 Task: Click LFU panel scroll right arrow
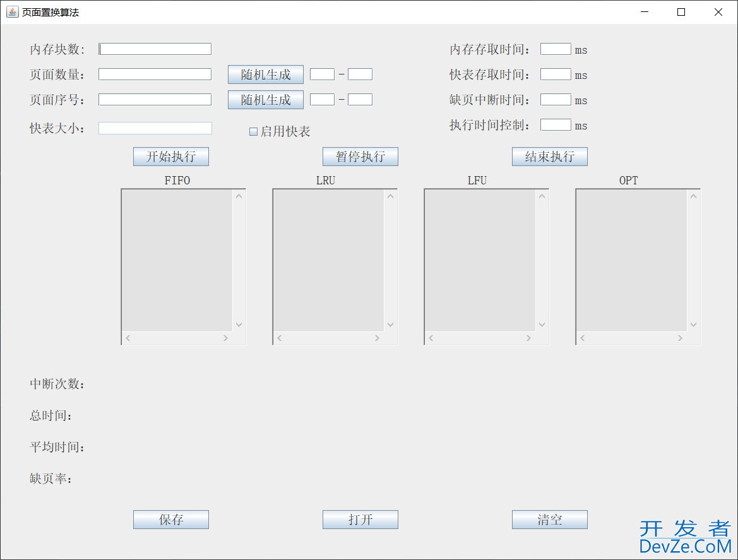(529, 338)
